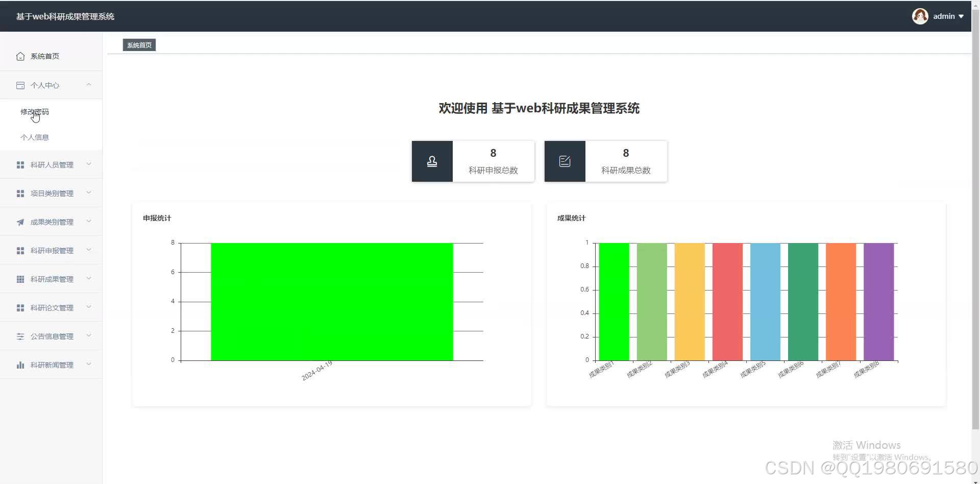Click the 科研人员管理 grid icon
Screen dimensions: 980x484
click(x=20, y=165)
